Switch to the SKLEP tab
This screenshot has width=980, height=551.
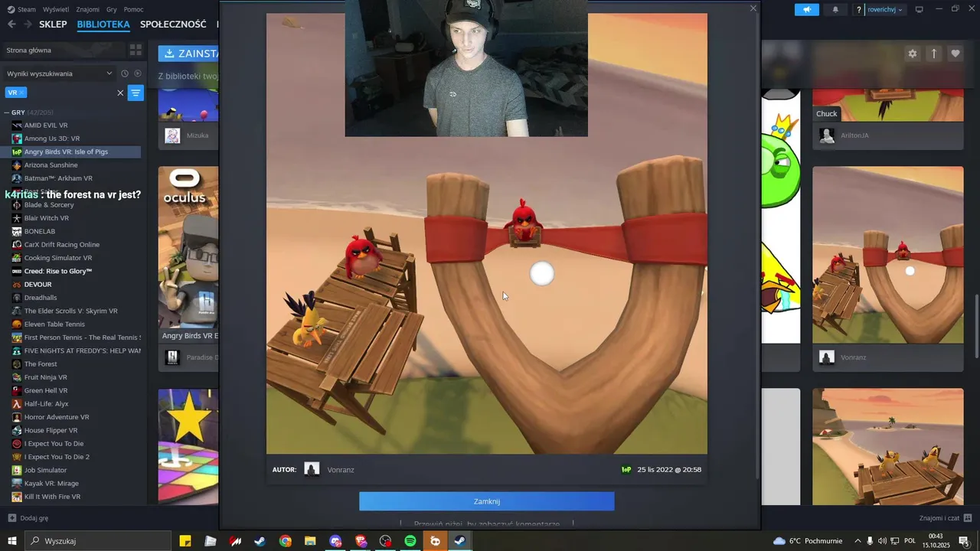53,24
